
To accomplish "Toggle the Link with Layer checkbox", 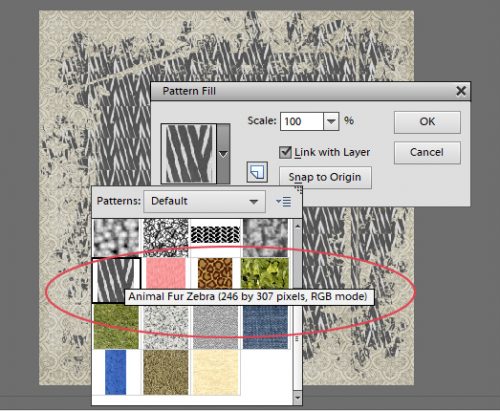I will [285, 152].
